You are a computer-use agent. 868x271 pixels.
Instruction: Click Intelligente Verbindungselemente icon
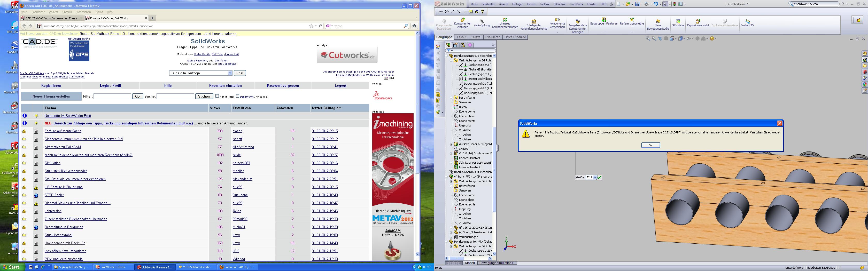pos(533,21)
